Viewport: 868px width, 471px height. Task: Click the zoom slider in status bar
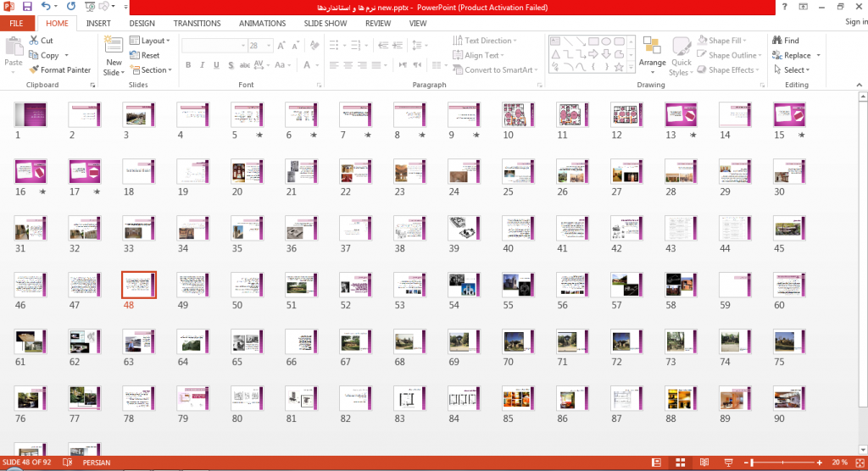(782, 463)
